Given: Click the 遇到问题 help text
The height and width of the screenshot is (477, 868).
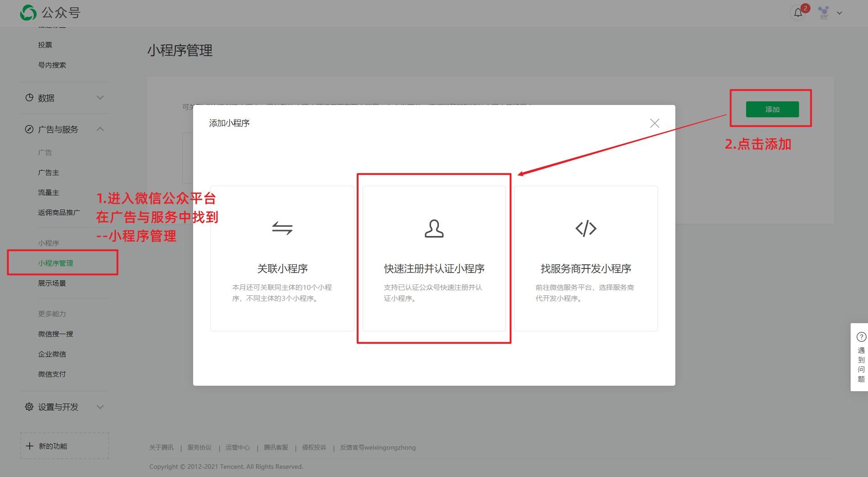Looking at the screenshot, I should 861,365.
